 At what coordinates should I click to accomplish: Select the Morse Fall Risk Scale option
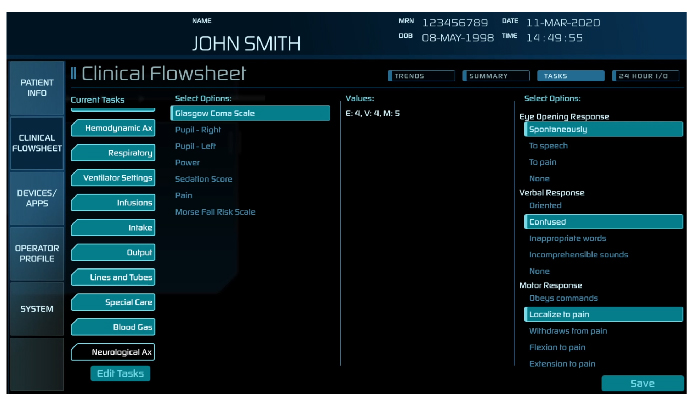click(215, 212)
